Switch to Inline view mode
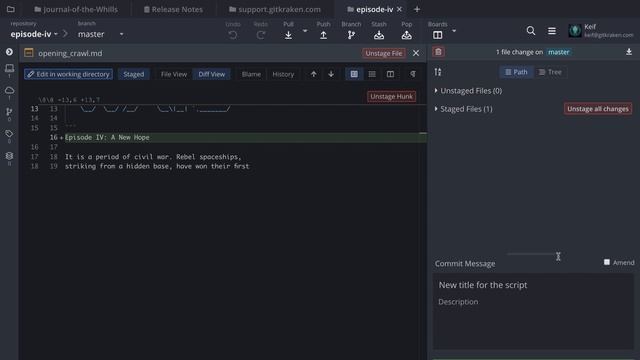 click(372, 74)
